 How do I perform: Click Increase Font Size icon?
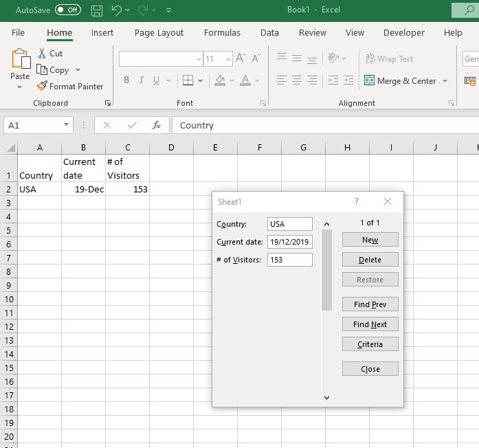click(x=241, y=58)
